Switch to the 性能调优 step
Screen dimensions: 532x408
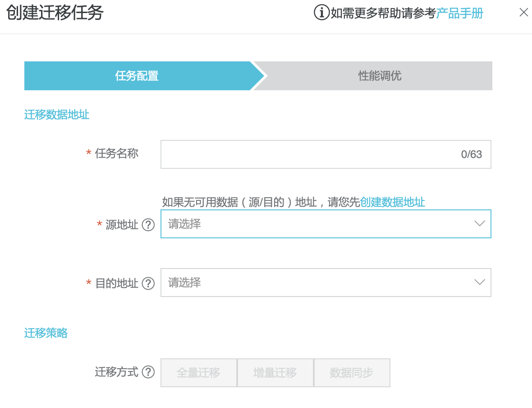point(380,76)
